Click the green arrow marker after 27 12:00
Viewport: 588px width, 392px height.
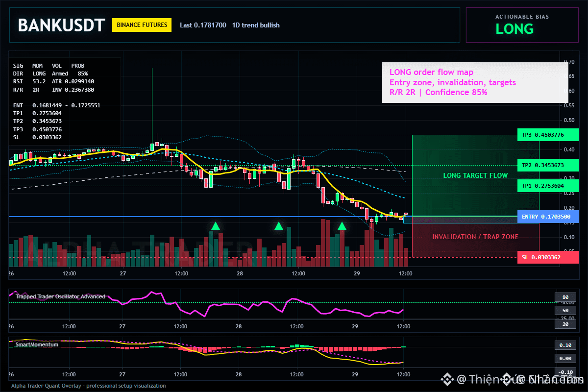click(x=216, y=226)
